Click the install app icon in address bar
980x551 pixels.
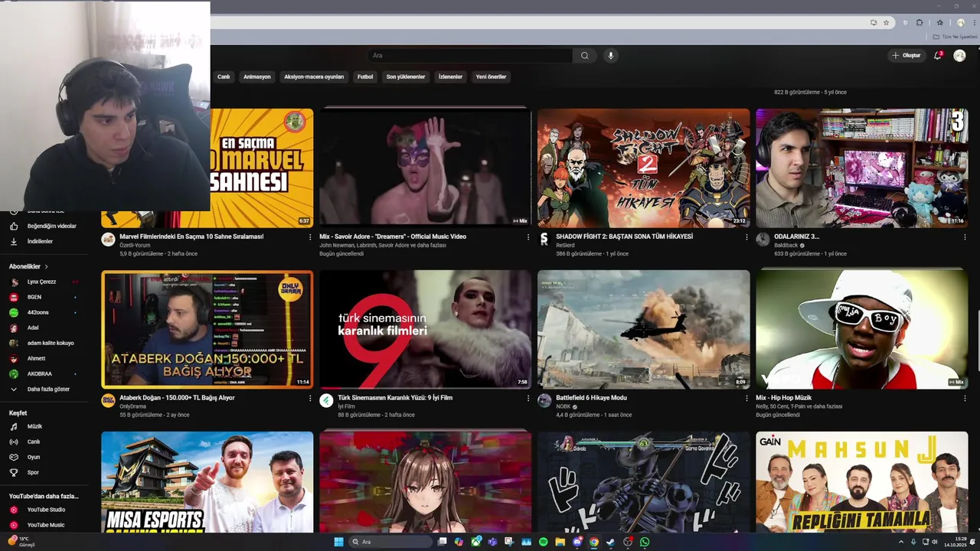coord(874,22)
